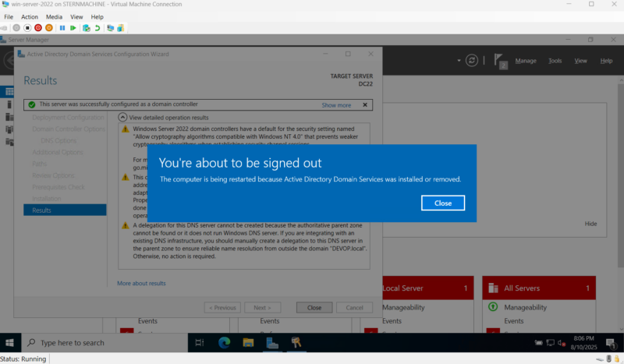Click the Hide link in welcome panel

(x=590, y=224)
